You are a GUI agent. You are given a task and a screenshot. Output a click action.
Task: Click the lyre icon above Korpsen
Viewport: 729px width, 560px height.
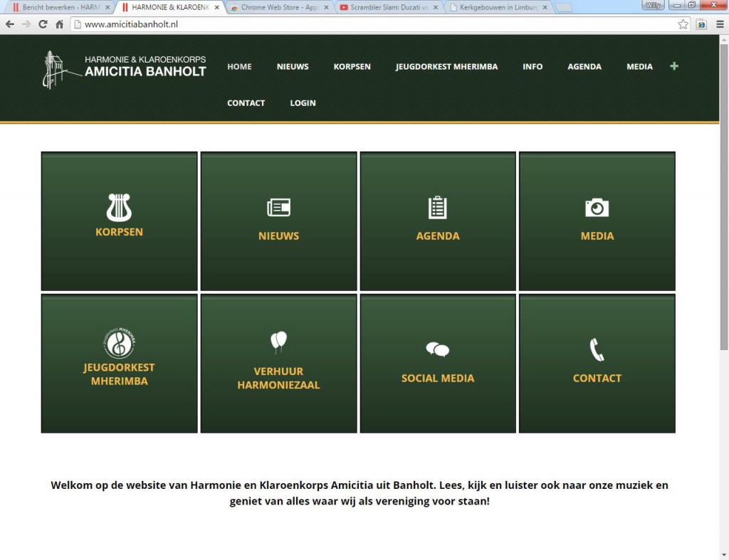coord(119,208)
